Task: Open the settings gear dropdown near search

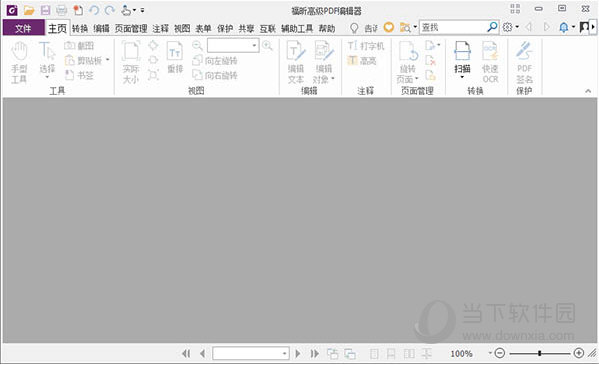Action: [517, 27]
